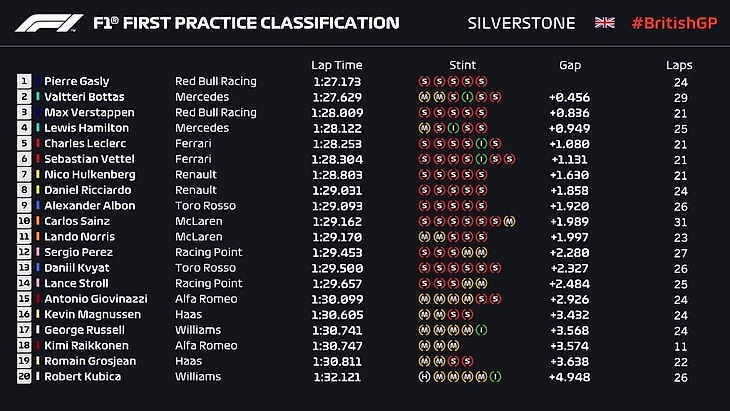Image resolution: width=730 pixels, height=411 pixels.
Task: Select the Gap column header
Action: pos(570,65)
